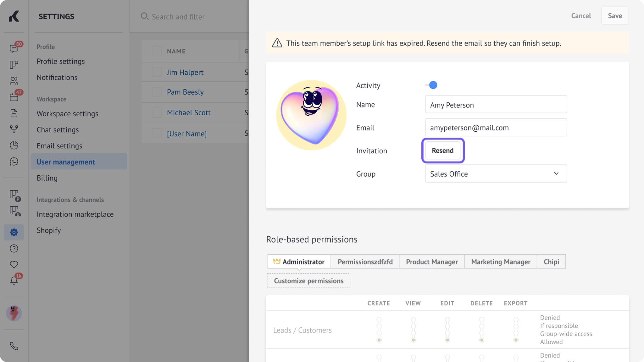Click Cancel at top right
644x362 pixels.
[x=581, y=16]
